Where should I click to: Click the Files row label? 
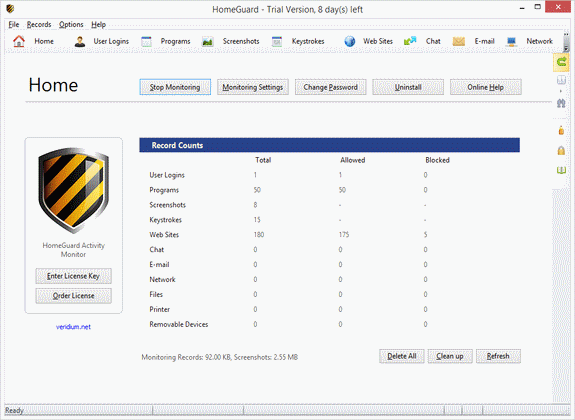(156, 295)
